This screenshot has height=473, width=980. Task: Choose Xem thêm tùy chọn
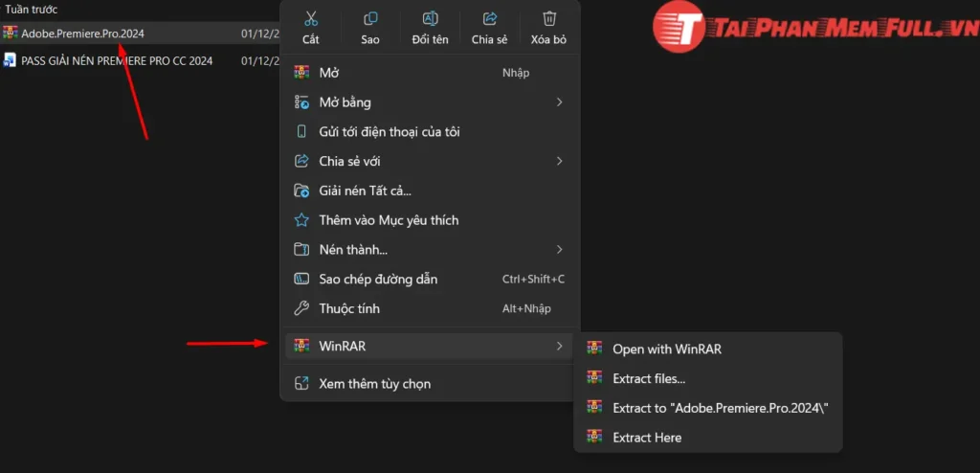[x=429, y=383]
